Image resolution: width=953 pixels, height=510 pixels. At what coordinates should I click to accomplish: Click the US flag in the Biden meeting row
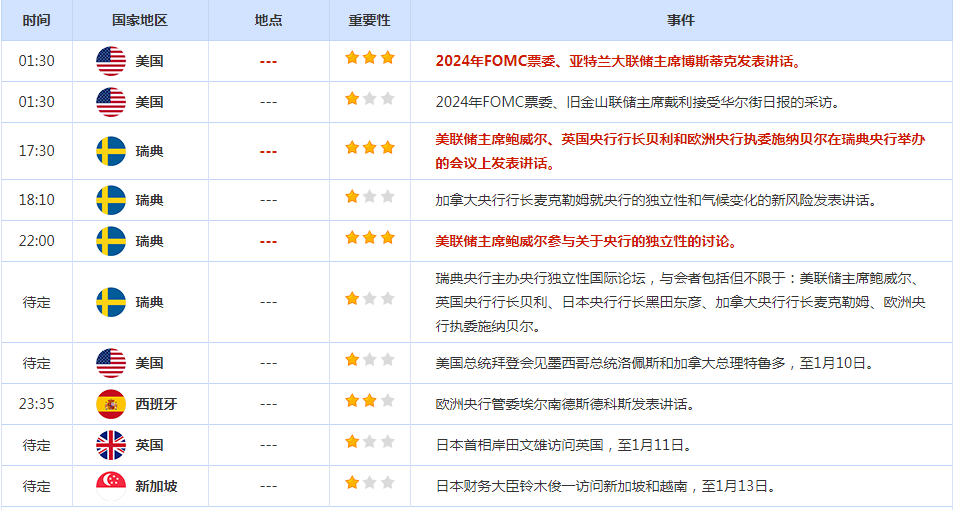point(111,364)
